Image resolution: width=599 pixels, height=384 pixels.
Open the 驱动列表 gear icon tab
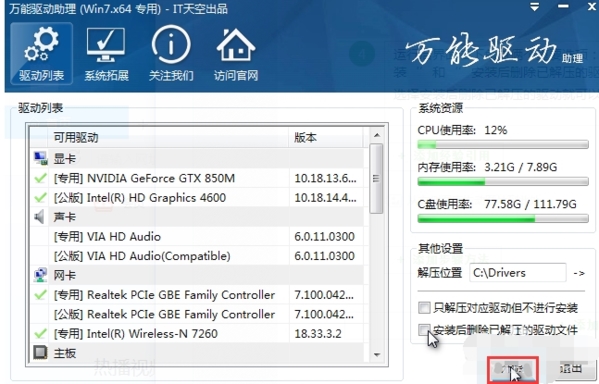tap(41, 53)
